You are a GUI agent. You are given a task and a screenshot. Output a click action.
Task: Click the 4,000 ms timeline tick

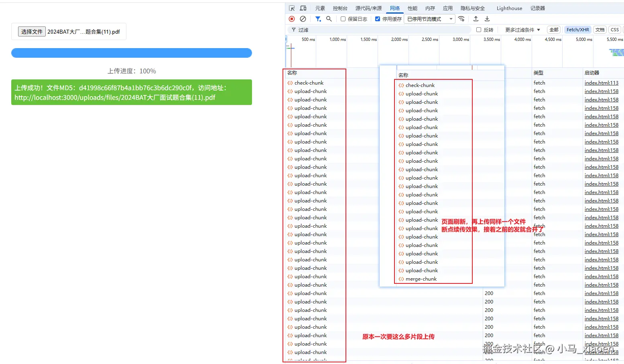522,39
